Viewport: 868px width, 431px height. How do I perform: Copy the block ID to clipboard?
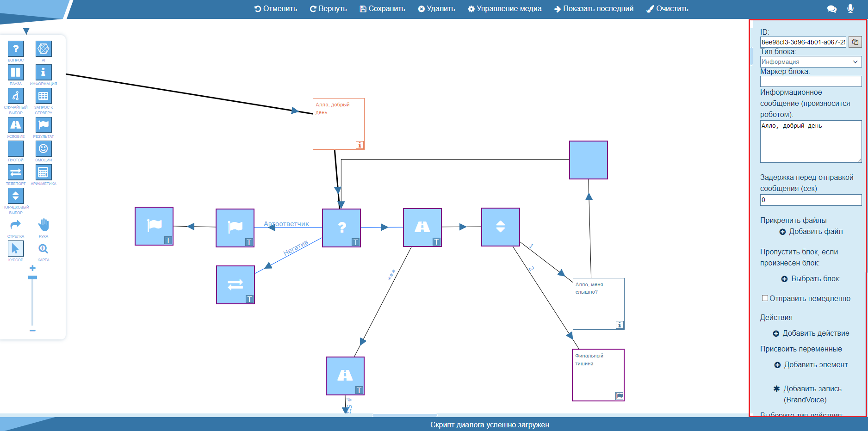pyautogui.click(x=855, y=42)
